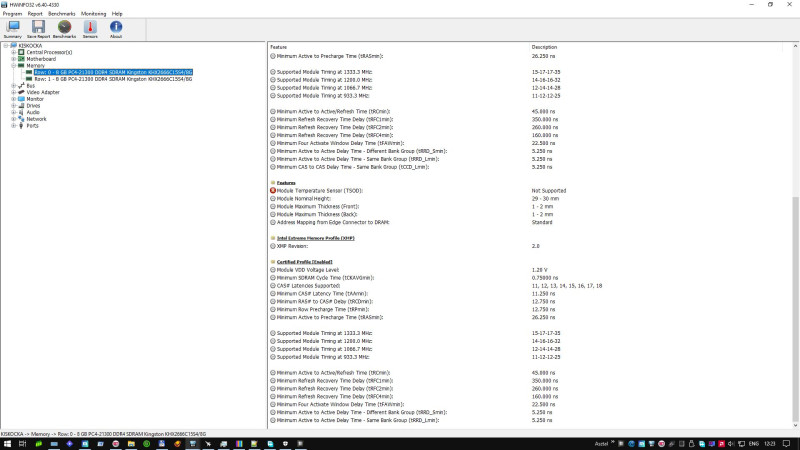This screenshot has width=800, height=450.
Task: Click the Intel Extreme Memory Profile heading
Action: coord(315,238)
